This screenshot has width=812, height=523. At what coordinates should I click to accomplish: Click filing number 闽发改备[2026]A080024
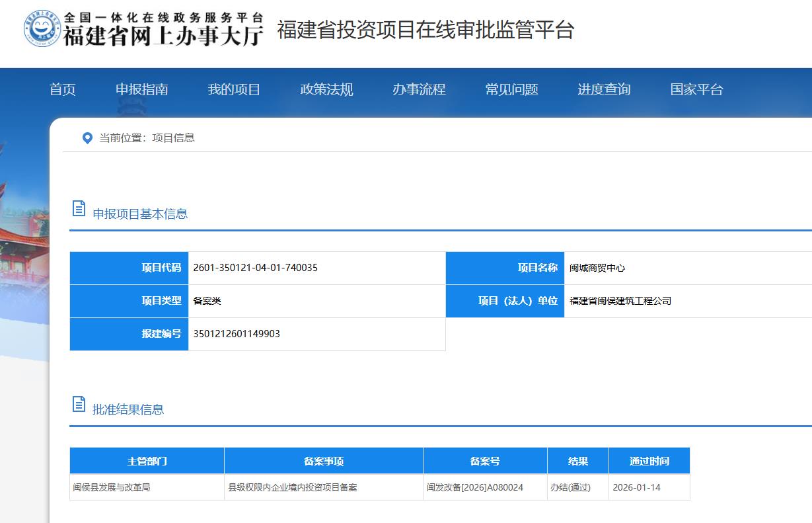tap(475, 488)
